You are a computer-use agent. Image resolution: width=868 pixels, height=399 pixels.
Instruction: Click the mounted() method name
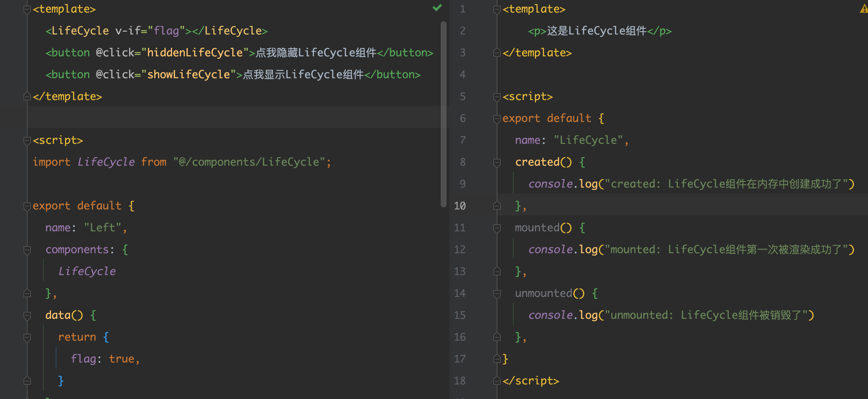click(537, 228)
